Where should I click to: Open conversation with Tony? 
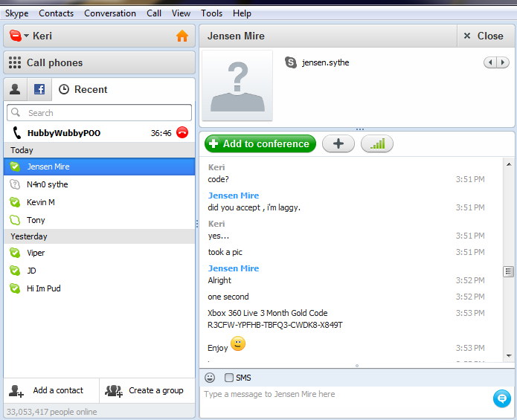99,220
